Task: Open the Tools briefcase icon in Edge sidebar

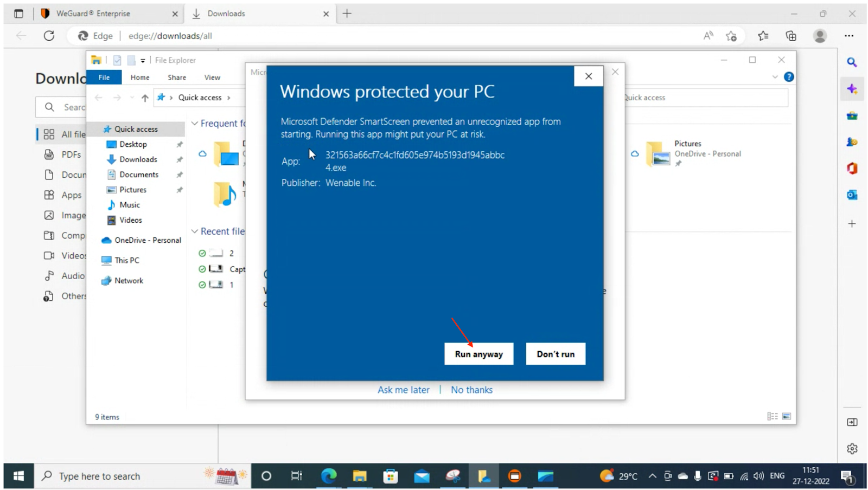Action: (x=852, y=115)
